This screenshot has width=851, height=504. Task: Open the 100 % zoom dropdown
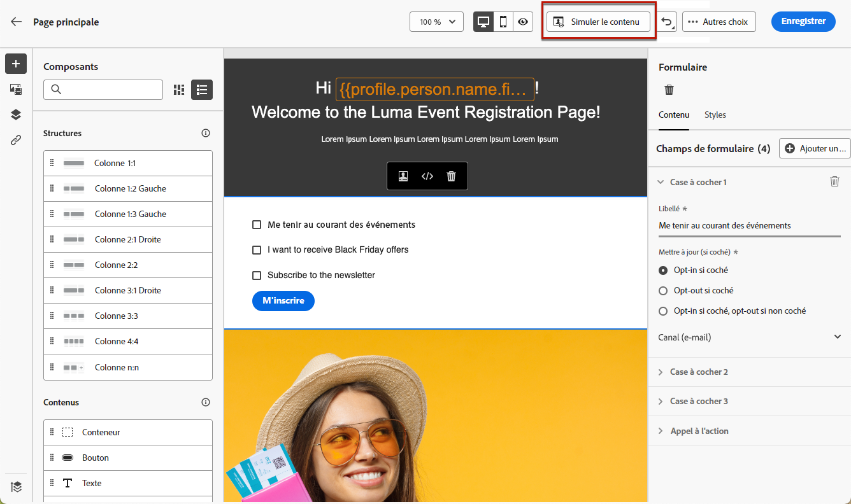(436, 22)
